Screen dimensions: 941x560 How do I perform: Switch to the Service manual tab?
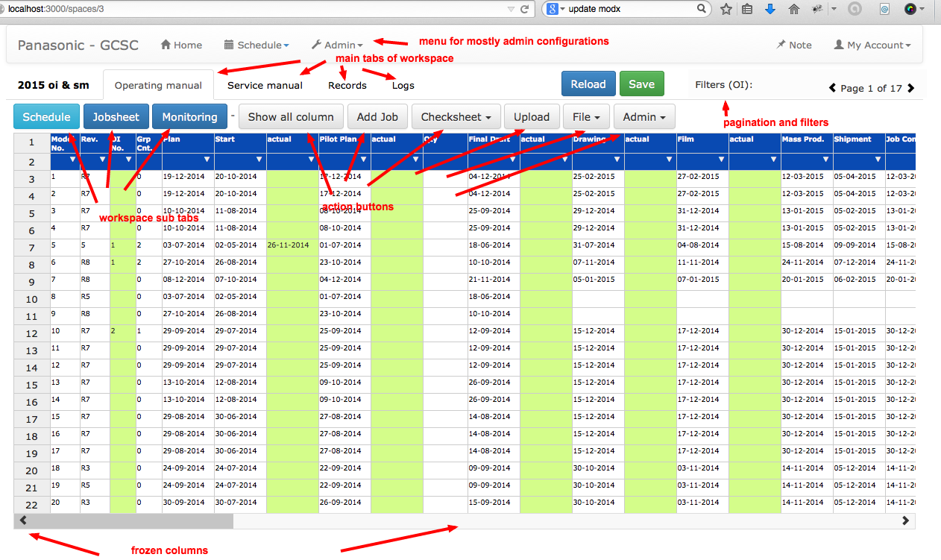click(x=265, y=85)
